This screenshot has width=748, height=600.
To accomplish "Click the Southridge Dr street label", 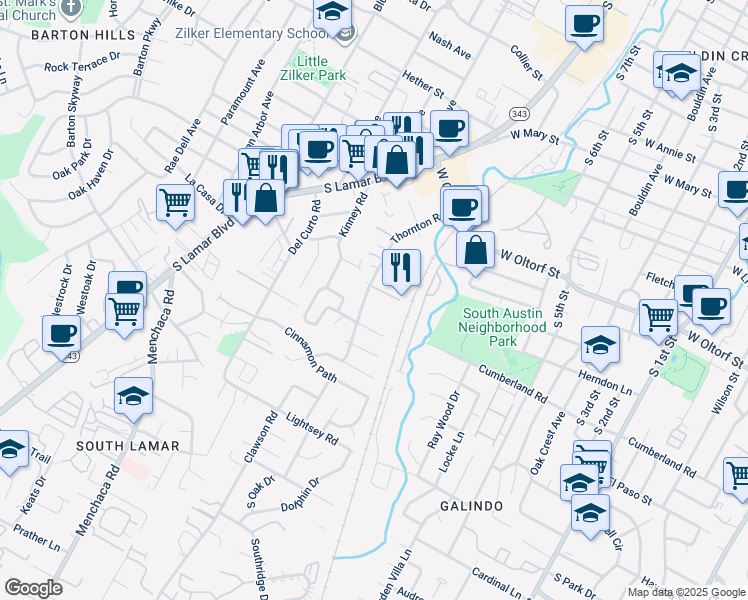I will 258,569.
